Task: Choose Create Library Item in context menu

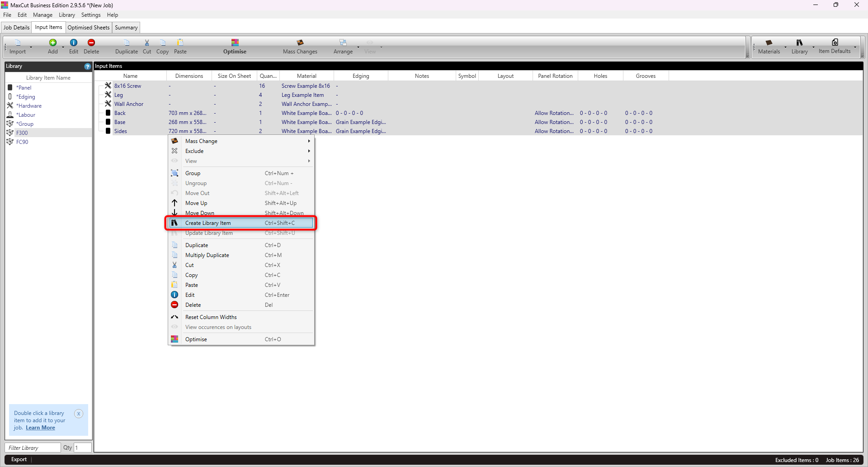Action: click(x=241, y=223)
